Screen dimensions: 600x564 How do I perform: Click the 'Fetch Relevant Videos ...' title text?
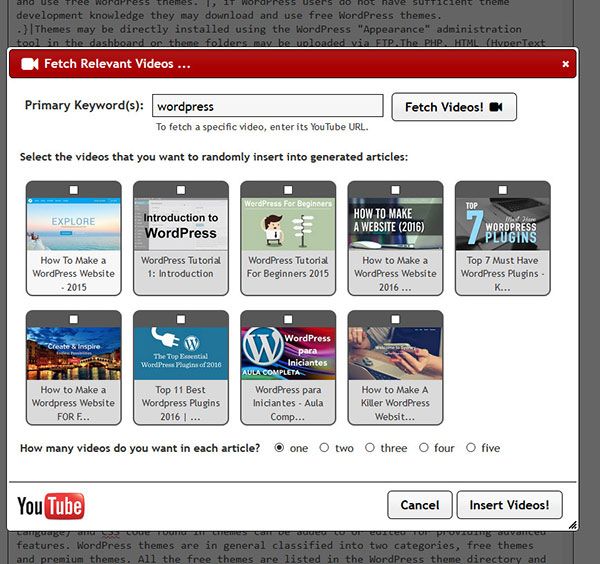pos(117,64)
